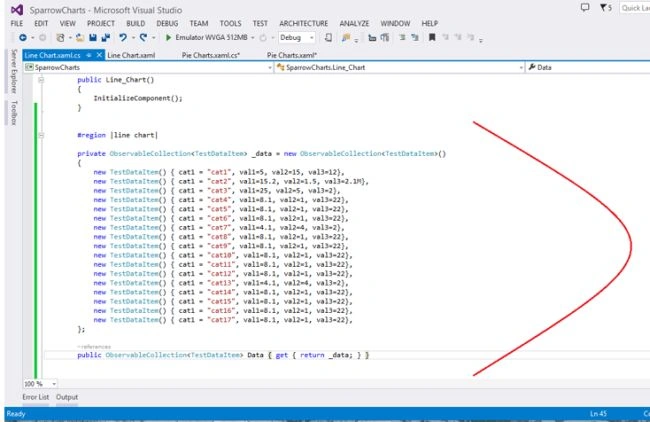Undo the last edit

123,38
